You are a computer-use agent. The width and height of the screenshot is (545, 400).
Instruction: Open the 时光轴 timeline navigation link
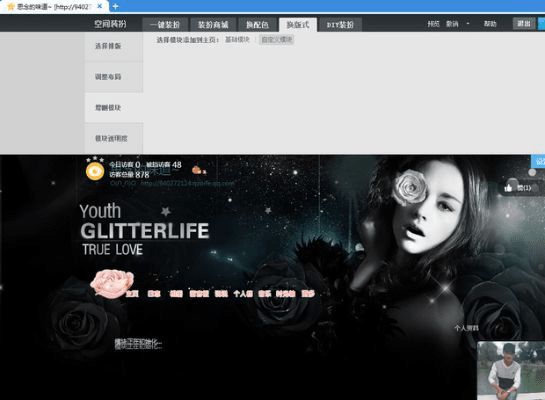[x=286, y=294]
